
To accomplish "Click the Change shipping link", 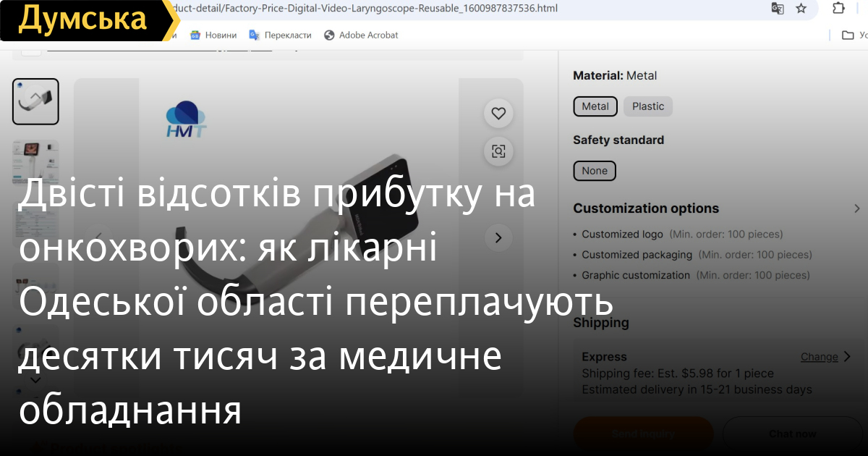I will click(x=819, y=357).
